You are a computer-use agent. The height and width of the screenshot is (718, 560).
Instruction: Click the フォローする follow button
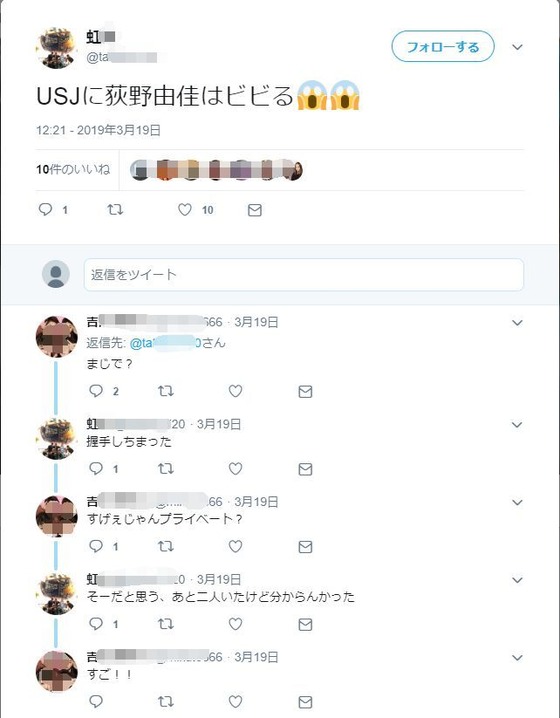[443, 46]
